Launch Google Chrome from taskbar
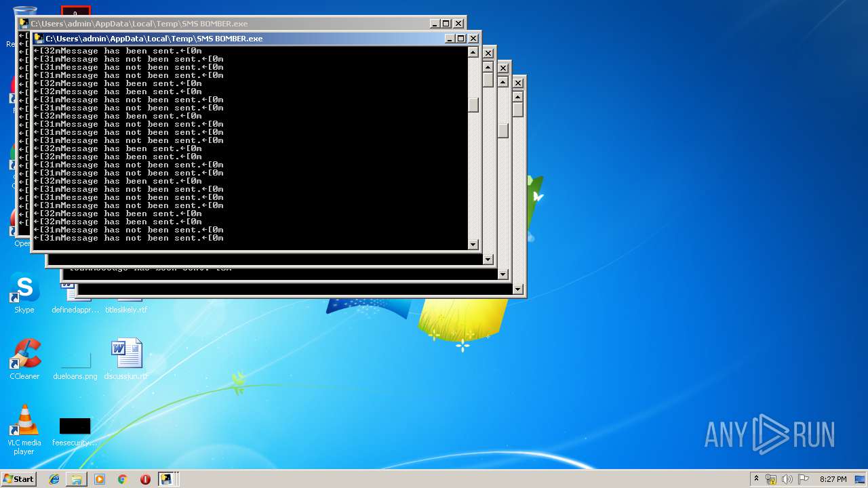This screenshot has height=488, width=868. click(122, 479)
